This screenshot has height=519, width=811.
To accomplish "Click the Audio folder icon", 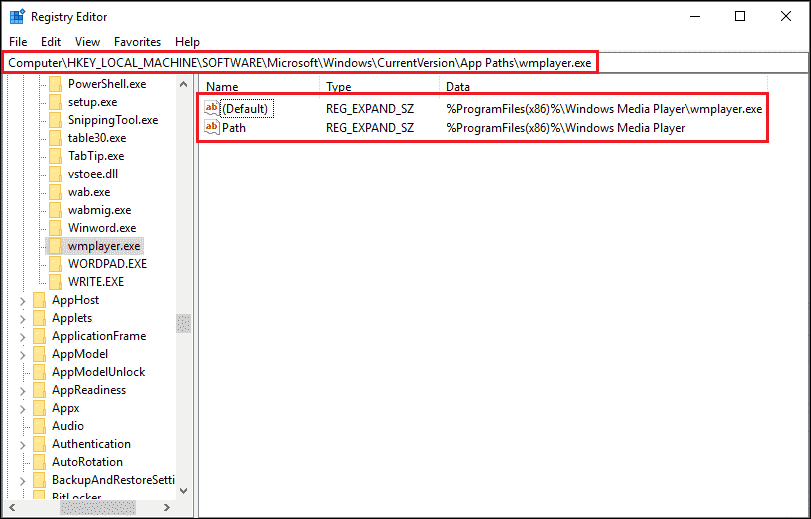I will [x=39, y=426].
